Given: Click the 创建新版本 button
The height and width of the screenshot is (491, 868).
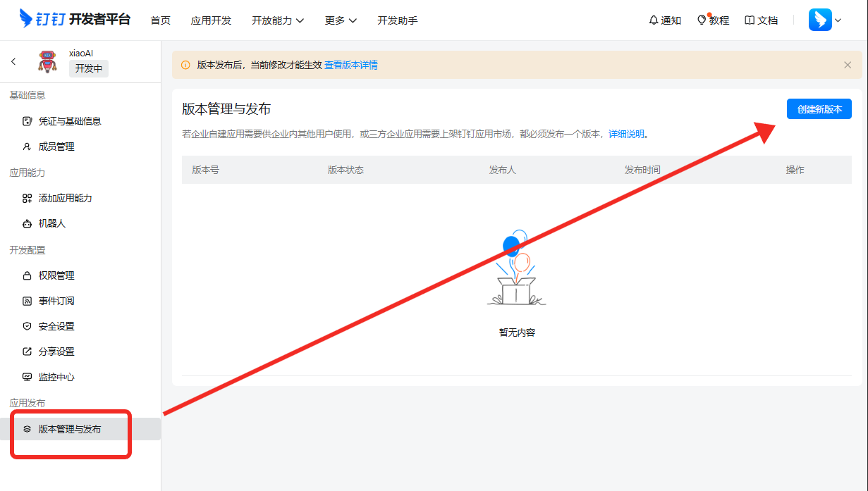Looking at the screenshot, I should click(x=819, y=109).
